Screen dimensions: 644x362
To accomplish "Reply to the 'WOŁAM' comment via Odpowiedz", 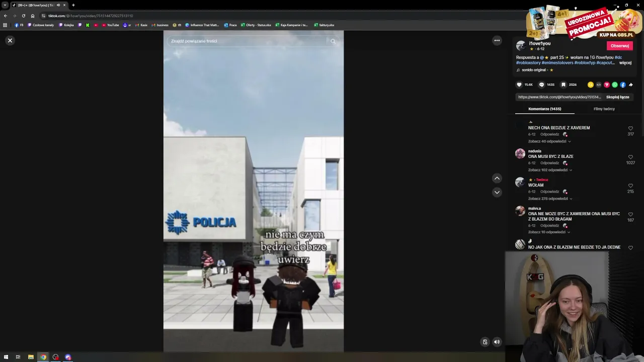I will [x=550, y=192].
